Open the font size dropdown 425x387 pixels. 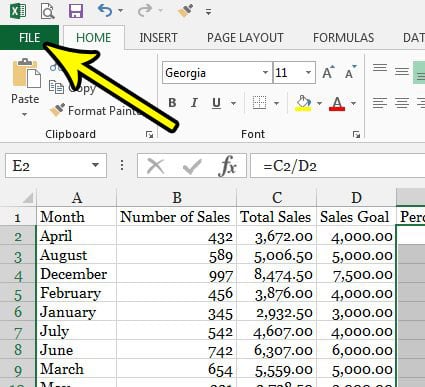[308, 72]
